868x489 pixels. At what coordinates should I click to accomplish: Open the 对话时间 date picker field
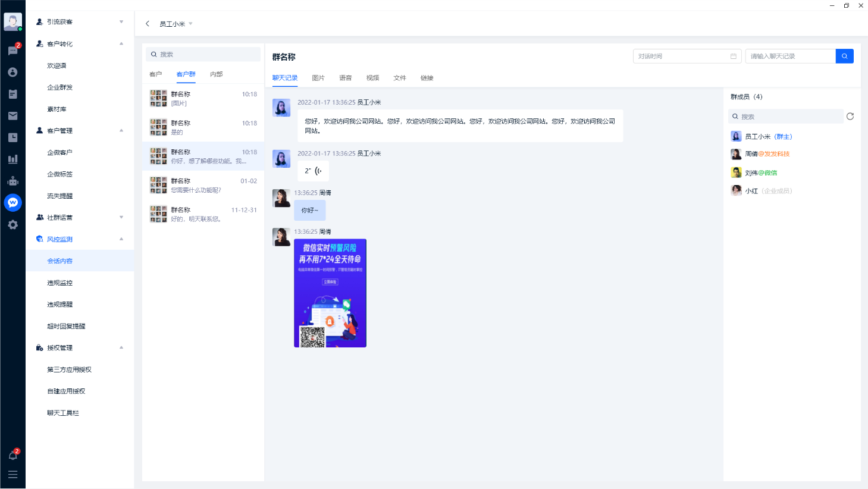click(x=687, y=57)
